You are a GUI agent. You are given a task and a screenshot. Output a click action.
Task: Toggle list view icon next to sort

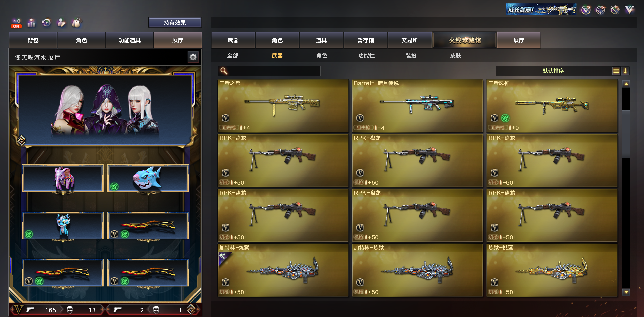tap(616, 71)
